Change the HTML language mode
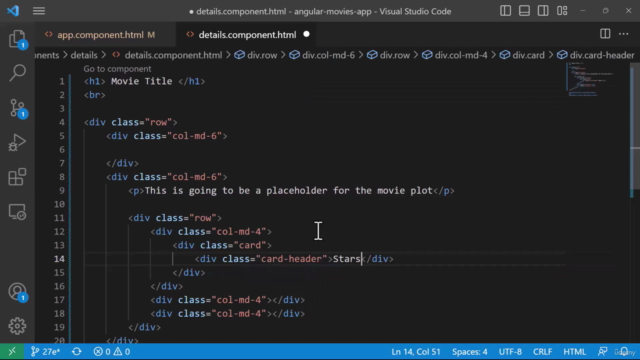640x360 pixels. click(x=574, y=351)
